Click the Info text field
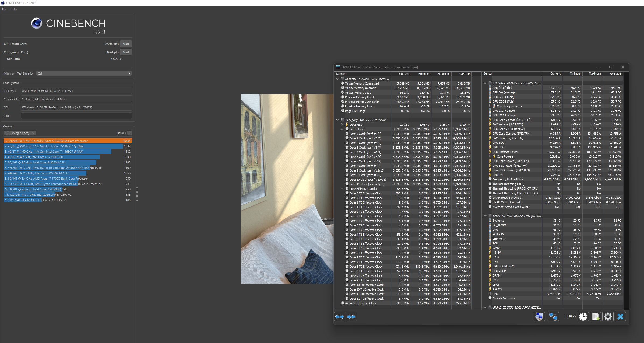 pos(76,116)
